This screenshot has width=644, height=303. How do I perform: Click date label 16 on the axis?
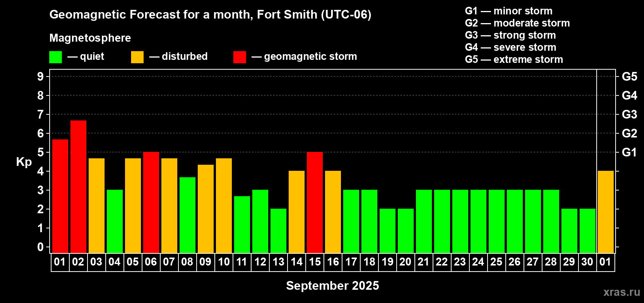click(333, 262)
